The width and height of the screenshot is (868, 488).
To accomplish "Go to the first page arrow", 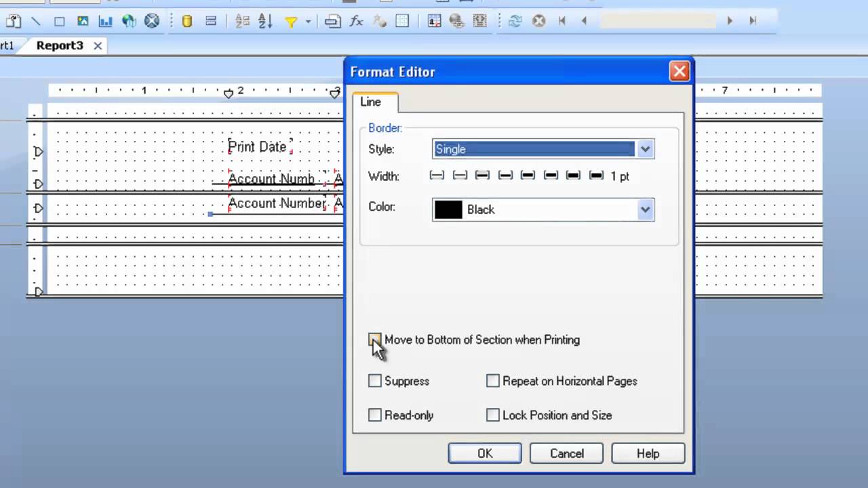I will point(561,21).
